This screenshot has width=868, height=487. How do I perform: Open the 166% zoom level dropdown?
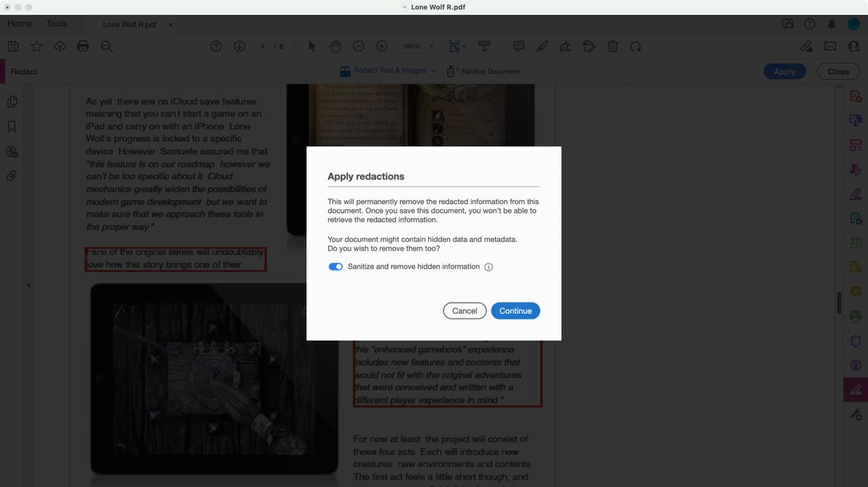[x=417, y=46]
